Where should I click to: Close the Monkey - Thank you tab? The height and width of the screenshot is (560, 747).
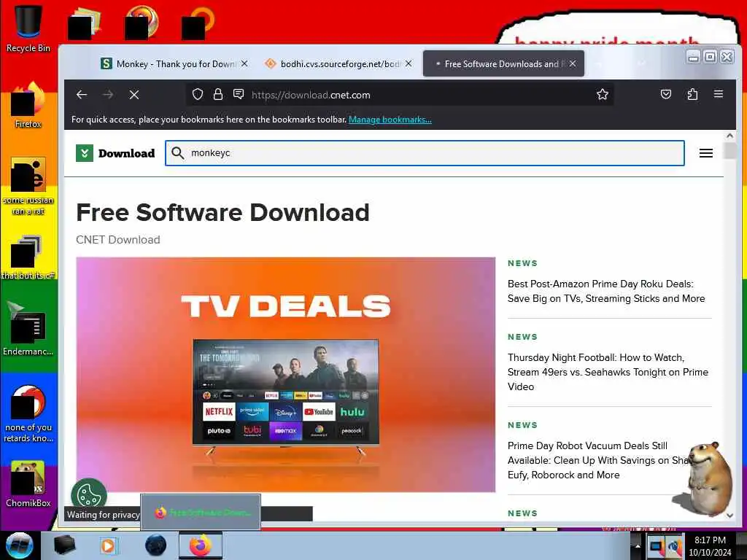coord(244,63)
